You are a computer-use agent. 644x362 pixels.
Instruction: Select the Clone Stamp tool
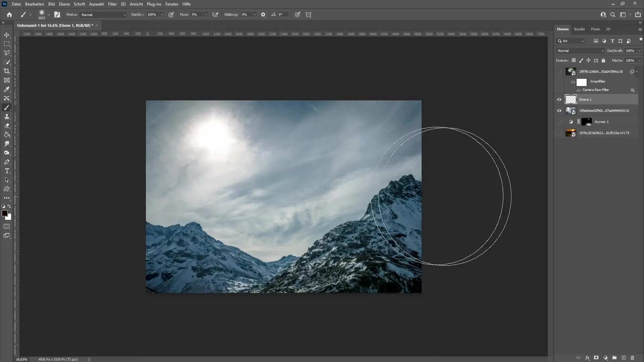pos(7,116)
